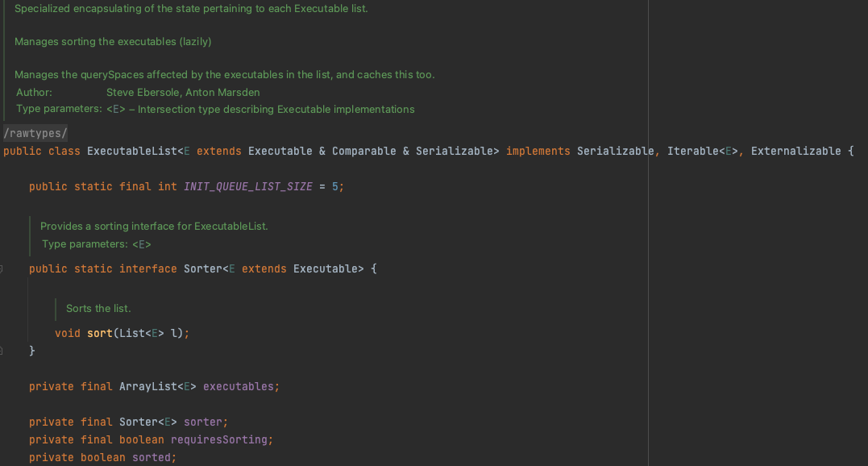Viewport: 868px width, 466px height.
Task: Click the List parameter type in sort
Action: pyautogui.click(x=131, y=333)
